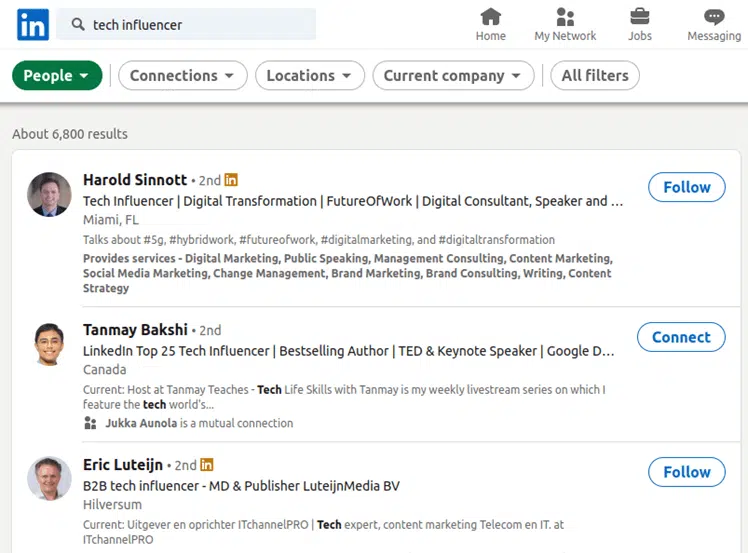The image size is (748, 553).
Task: Open the Locations filter dropdown
Action: (310, 75)
